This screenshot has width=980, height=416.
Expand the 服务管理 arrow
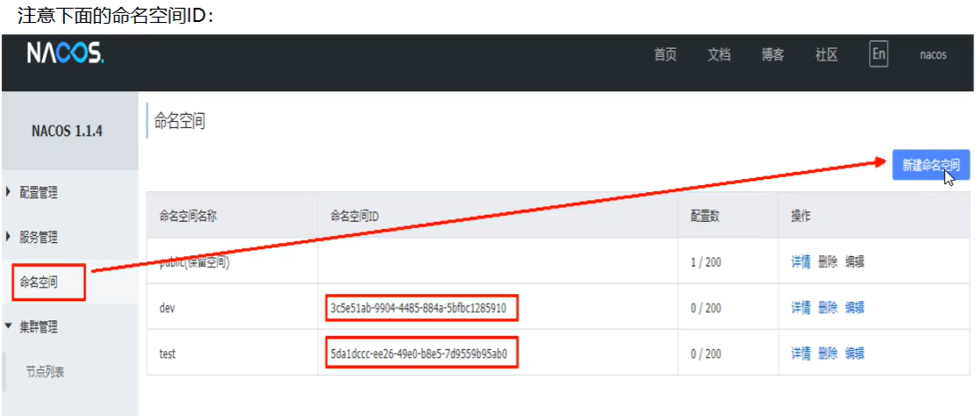[8, 237]
